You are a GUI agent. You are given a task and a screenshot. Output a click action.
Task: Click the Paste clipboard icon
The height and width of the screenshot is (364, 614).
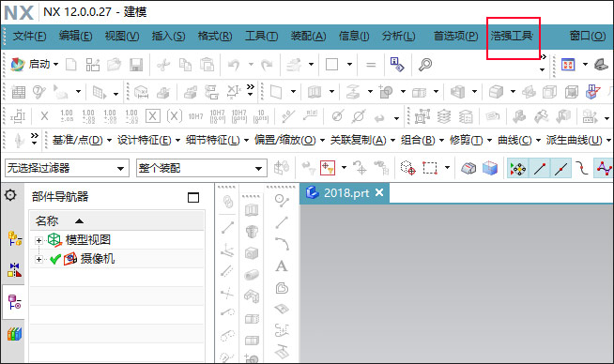(x=207, y=64)
